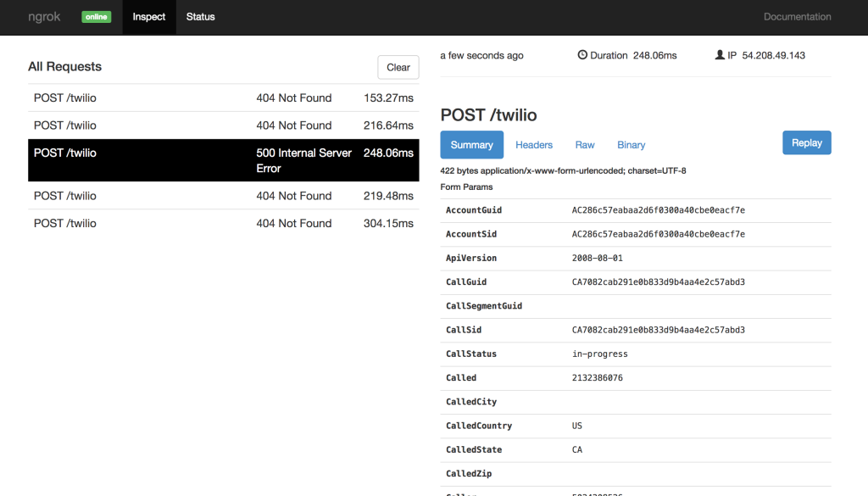Switch to the Headers tab
This screenshot has height=496, width=868.
point(533,144)
